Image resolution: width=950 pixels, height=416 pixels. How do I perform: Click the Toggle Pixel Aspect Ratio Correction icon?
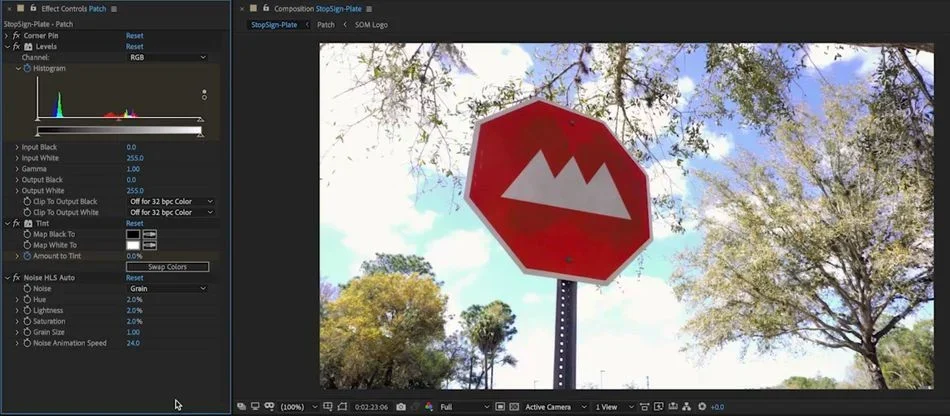click(x=645, y=407)
